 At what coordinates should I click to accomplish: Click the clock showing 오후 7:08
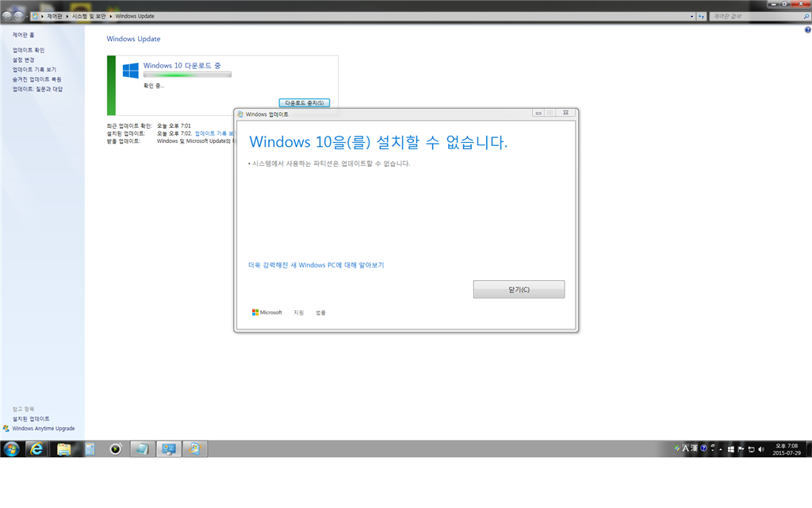787,449
